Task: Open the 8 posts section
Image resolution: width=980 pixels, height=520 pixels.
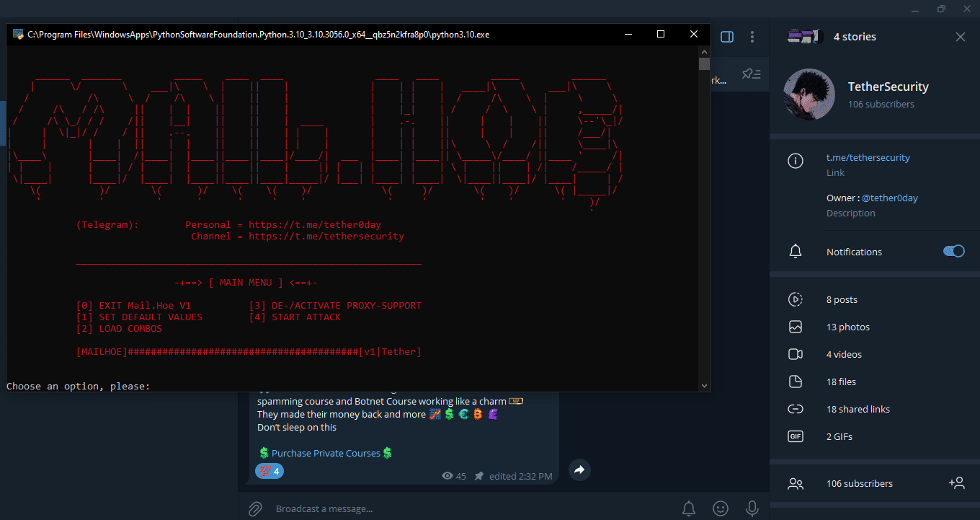Action: click(x=842, y=299)
